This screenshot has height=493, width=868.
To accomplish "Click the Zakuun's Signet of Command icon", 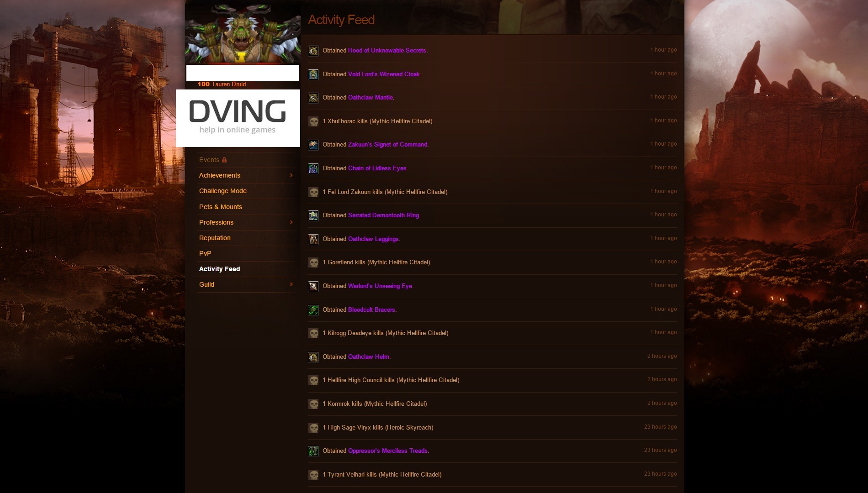I will 313,145.
